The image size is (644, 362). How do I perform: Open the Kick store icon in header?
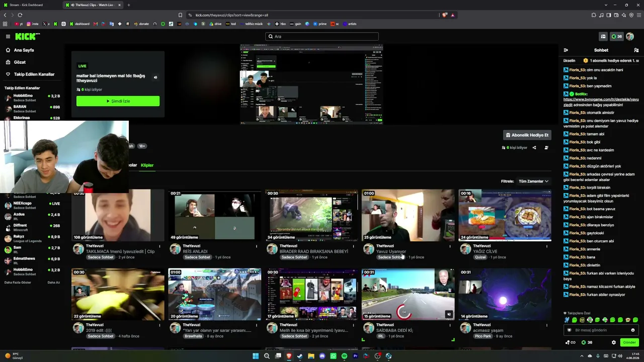[603, 36]
